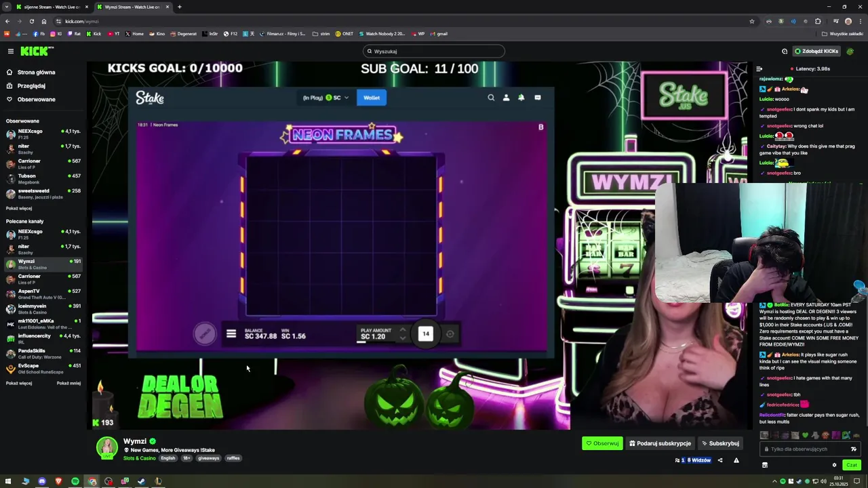868x488 pixels.
Task: Open the Kick hamburger sidebar menu
Action: pyautogui.click(x=10, y=52)
